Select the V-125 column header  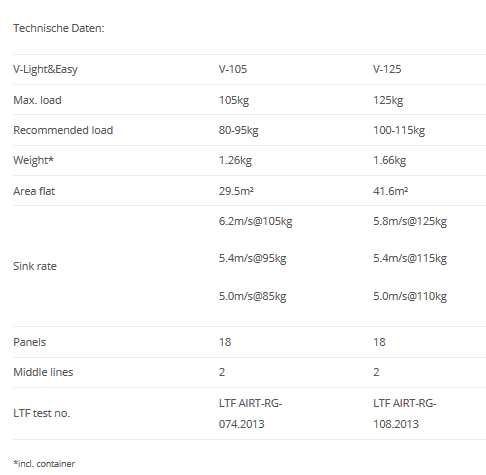tap(387, 69)
